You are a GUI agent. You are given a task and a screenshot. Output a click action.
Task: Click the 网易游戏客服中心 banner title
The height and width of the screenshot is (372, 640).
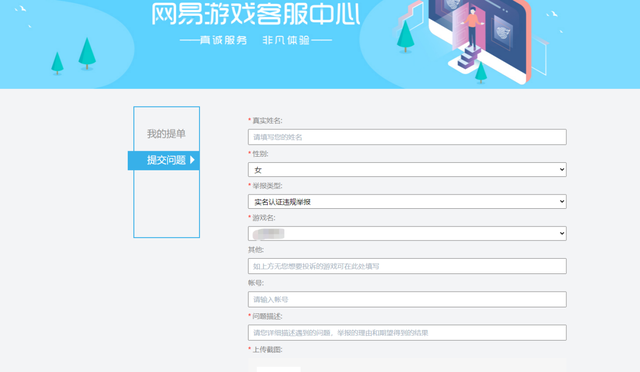(256, 13)
